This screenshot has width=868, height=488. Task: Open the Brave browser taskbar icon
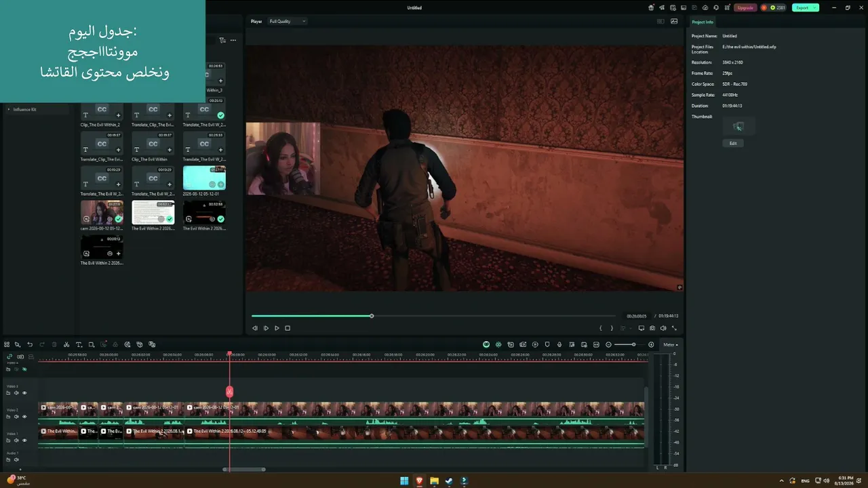(419, 481)
